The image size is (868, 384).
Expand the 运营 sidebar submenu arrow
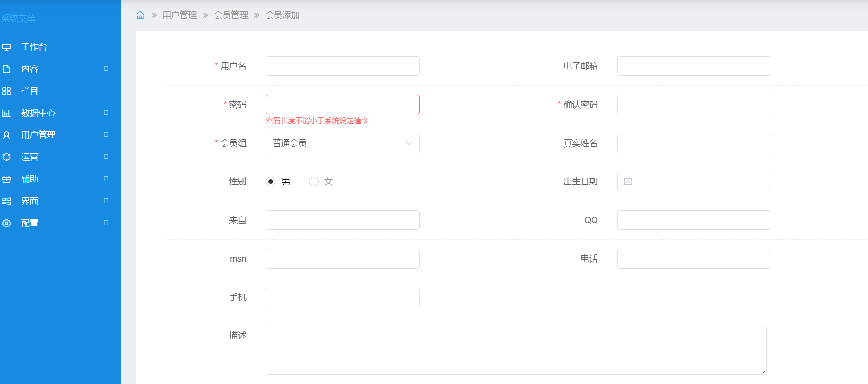point(106,157)
